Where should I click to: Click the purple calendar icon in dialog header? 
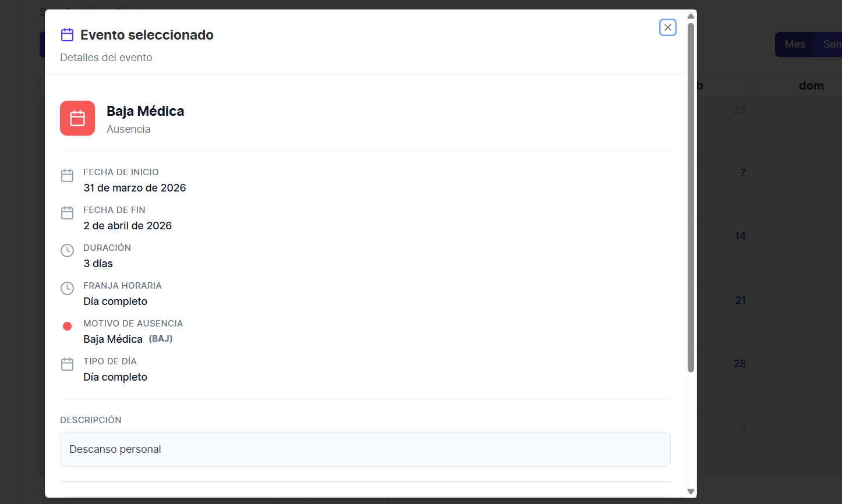point(67,35)
